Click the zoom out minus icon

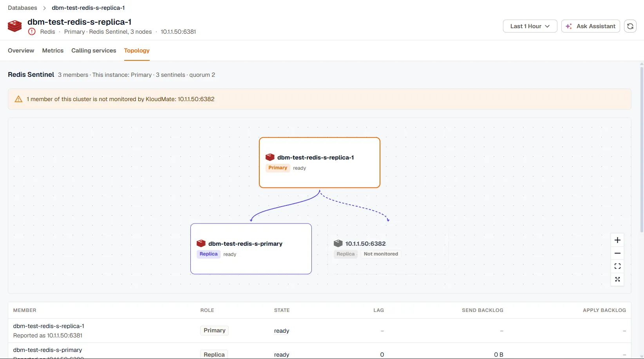[617, 253]
